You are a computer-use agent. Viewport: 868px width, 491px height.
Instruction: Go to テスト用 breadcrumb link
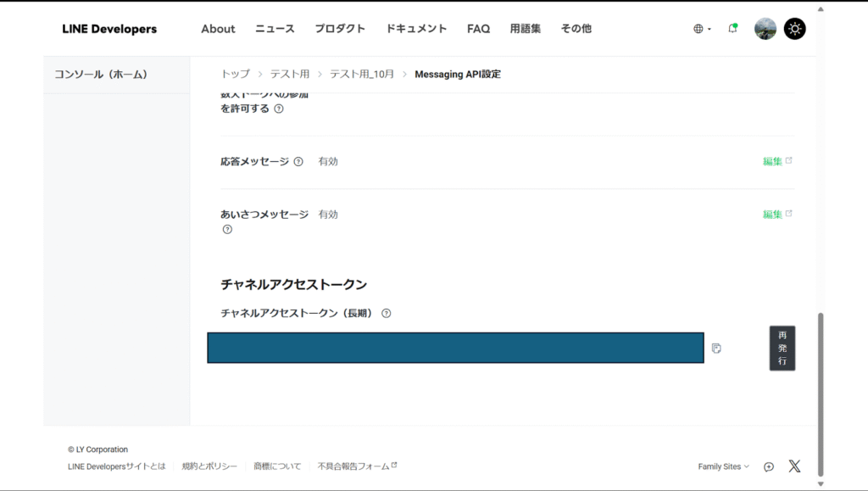click(x=289, y=75)
